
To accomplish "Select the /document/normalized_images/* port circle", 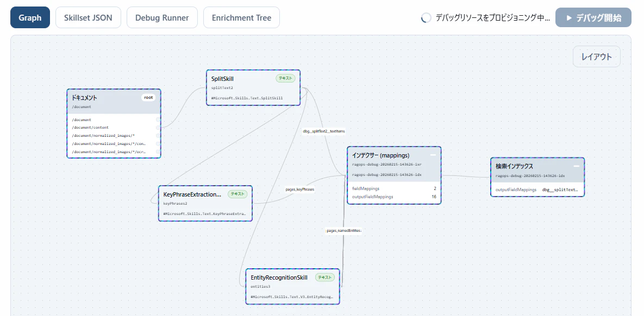I will tap(158, 135).
